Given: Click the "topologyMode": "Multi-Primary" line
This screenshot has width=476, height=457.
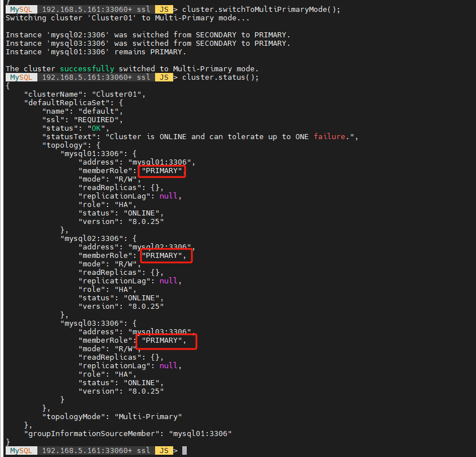Looking at the screenshot, I should 112,417.
